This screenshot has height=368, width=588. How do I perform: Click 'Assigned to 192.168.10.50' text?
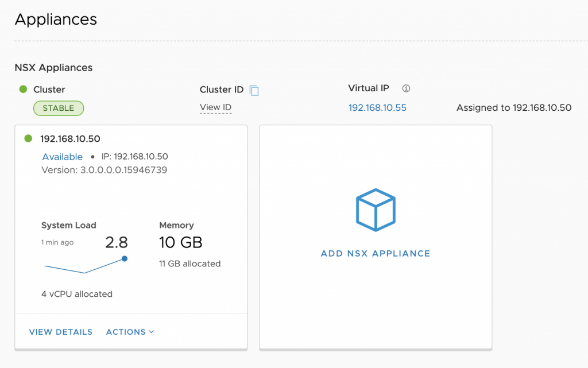(x=514, y=108)
